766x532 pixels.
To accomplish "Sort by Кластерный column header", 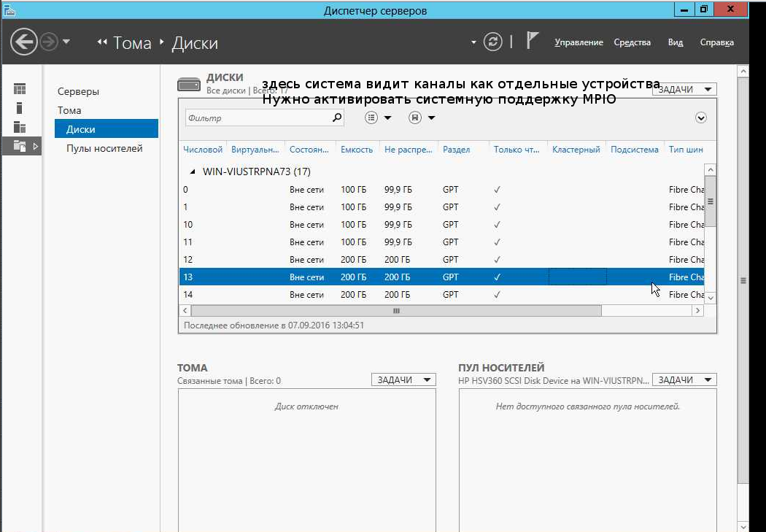I will 576,150.
